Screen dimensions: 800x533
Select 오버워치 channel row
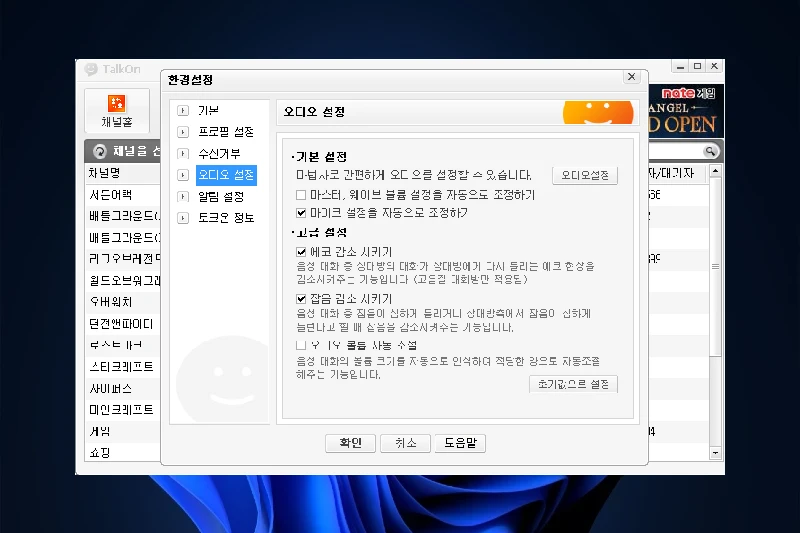(122, 302)
